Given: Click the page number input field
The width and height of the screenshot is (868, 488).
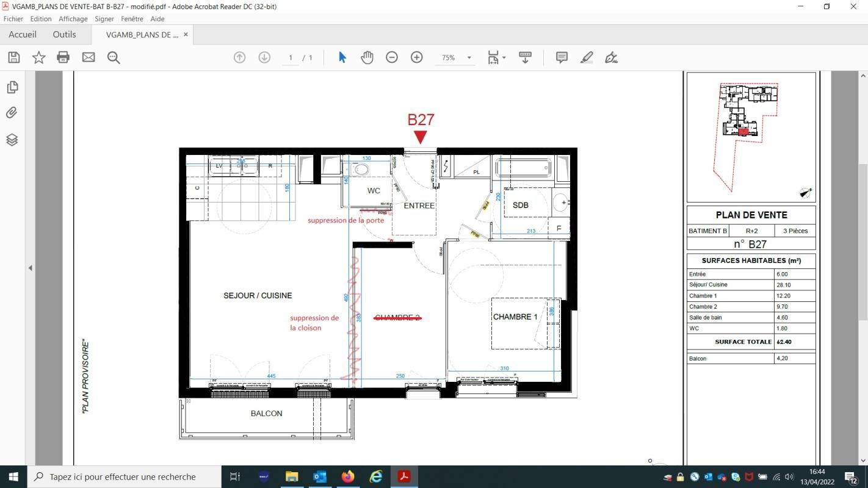Looking at the screenshot, I should (291, 58).
